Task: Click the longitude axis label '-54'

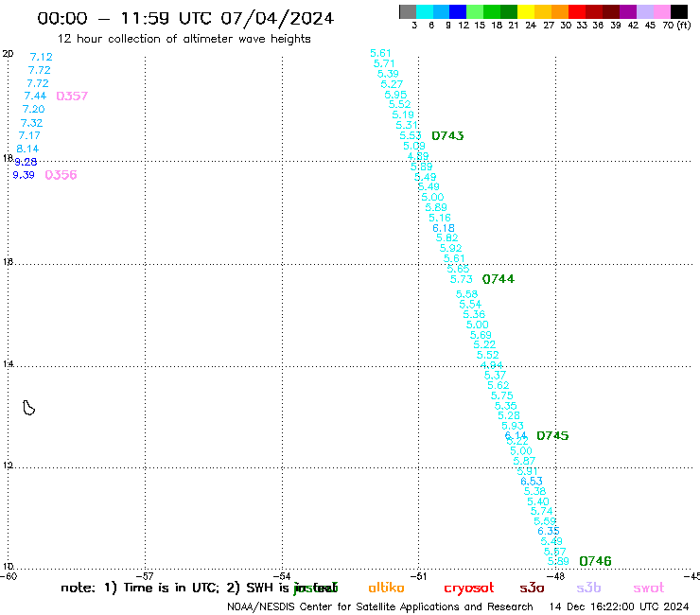Action: tap(282, 576)
